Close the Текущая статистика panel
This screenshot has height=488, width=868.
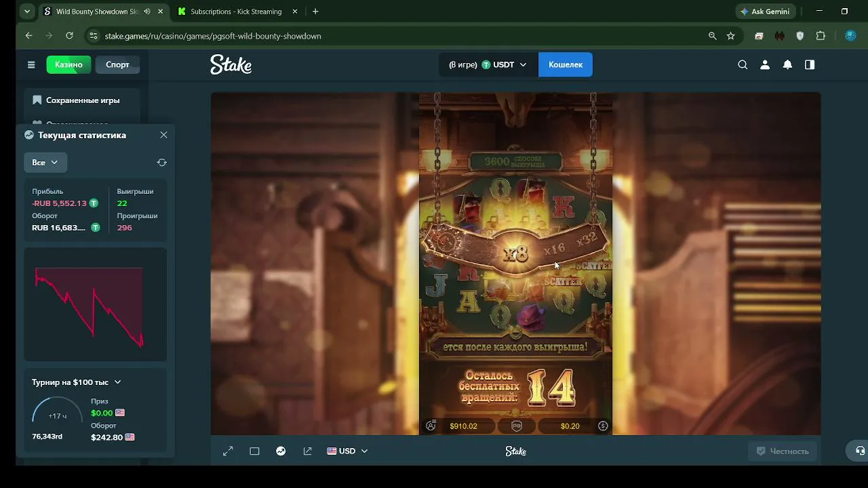[163, 135]
